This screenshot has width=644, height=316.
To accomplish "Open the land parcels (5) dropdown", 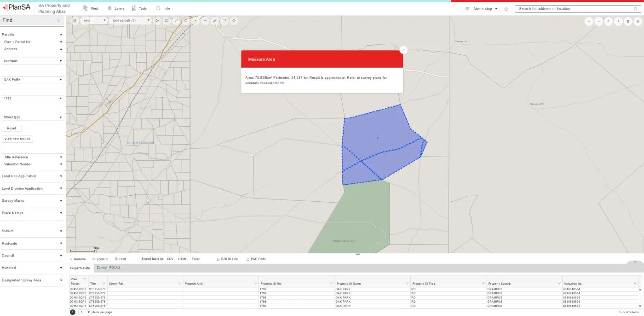I will 132,21.
